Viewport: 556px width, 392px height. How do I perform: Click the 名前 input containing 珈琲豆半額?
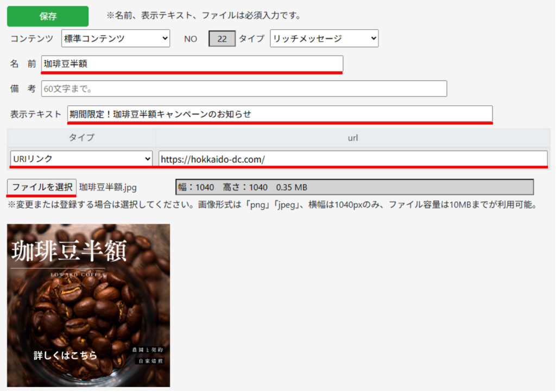tap(192, 64)
